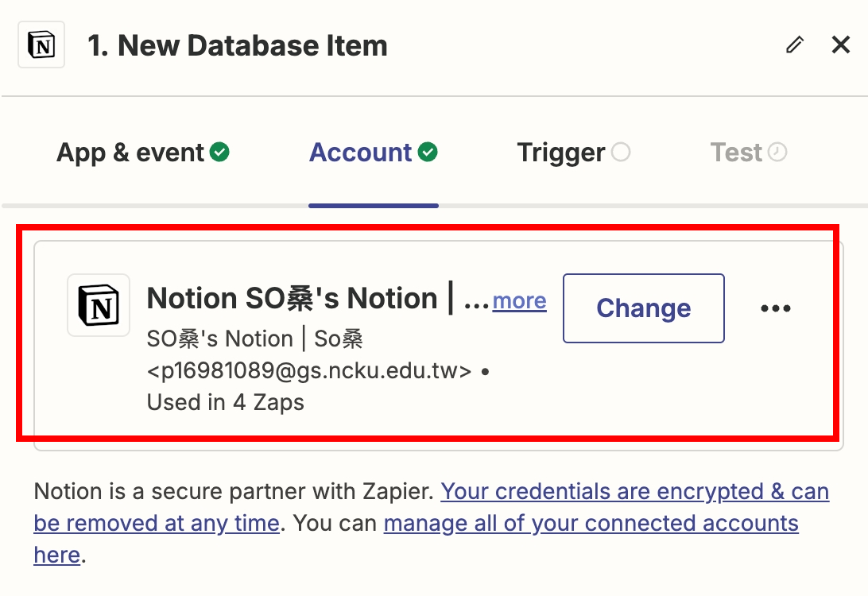Expand the truncated account name via "more"

(519, 301)
